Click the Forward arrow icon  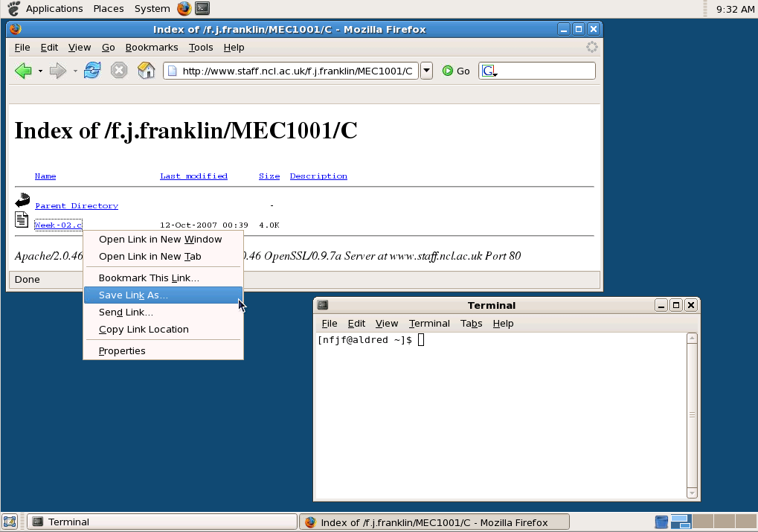point(57,71)
